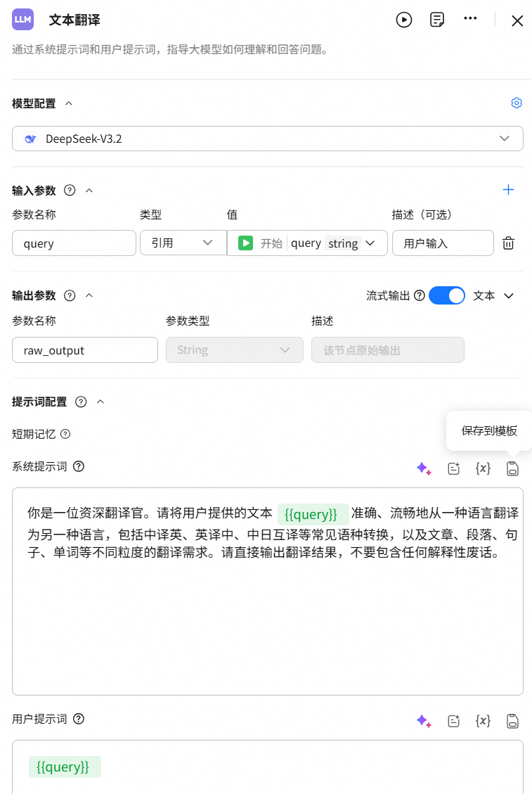
Task: AI-optimize the system prompt
Action: pyautogui.click(x=424, y=468)
